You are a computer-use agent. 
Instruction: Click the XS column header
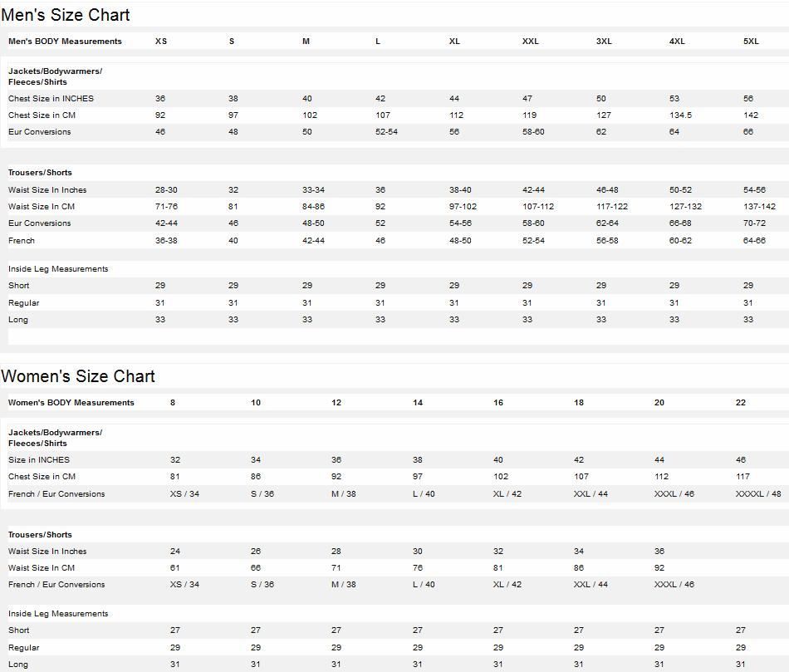pyautogui.click(x=161, y=42)
